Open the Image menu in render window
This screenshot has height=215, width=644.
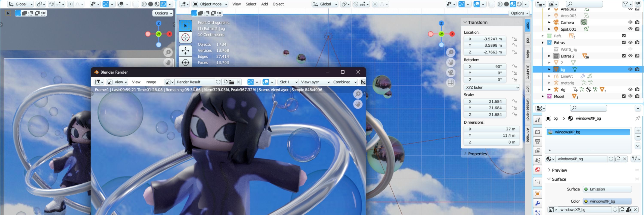[151, 82]
